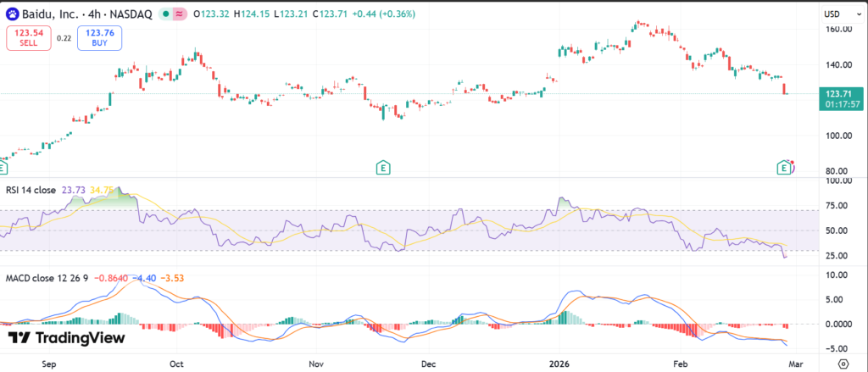Image resolution: width=868 pixels, height=372 pixels.
Task: Click the Oct label on time axis
Action: point(178,363)
